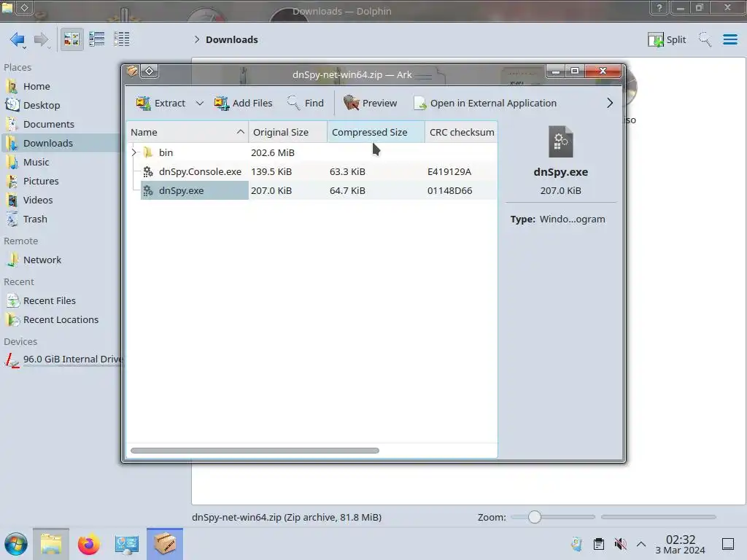The image size is (747, 560).
Task: Click Preview in Ark toolbar
Action: tap(370, 103)
